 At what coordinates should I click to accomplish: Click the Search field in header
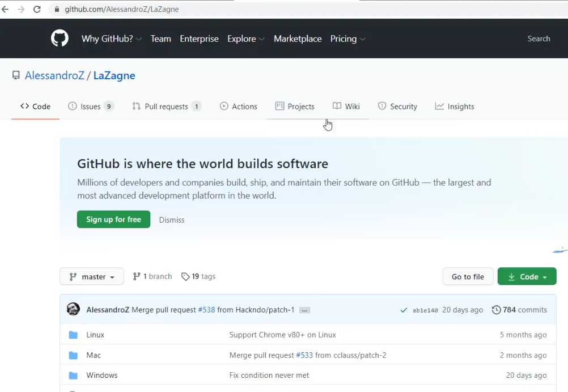point(538,39)
